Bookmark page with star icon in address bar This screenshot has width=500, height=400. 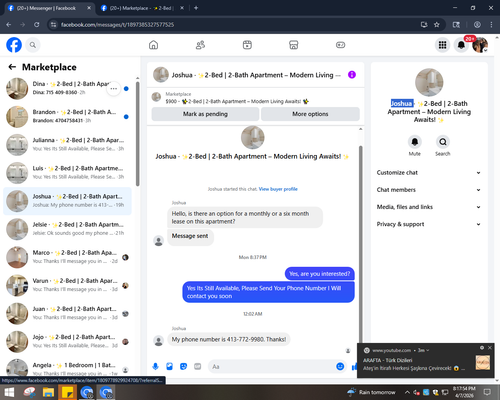click(437, 24)
